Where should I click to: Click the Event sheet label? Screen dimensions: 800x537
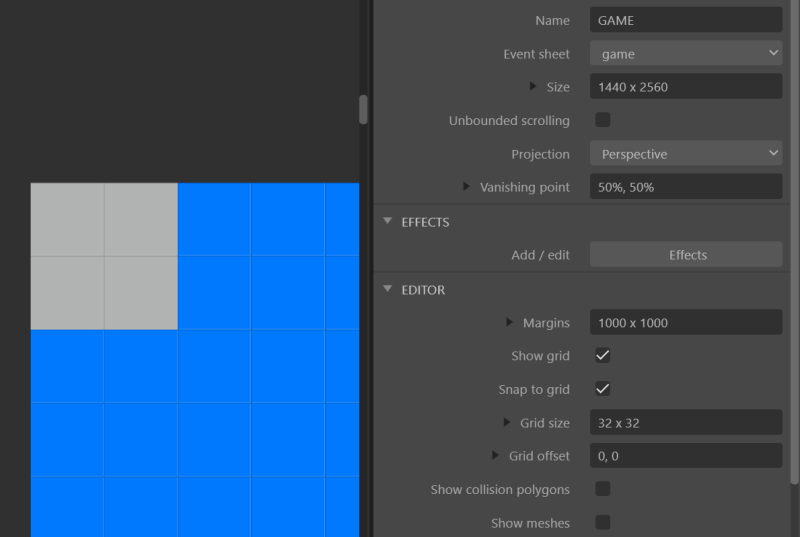point(536,54)
